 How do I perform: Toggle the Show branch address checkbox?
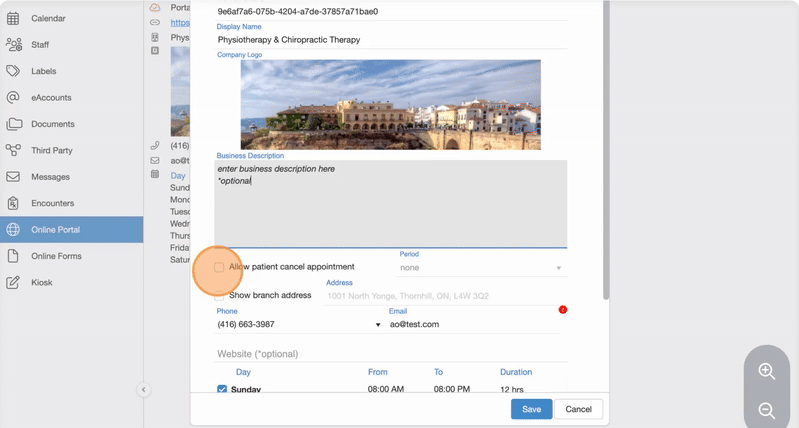[x=219, y=295]
